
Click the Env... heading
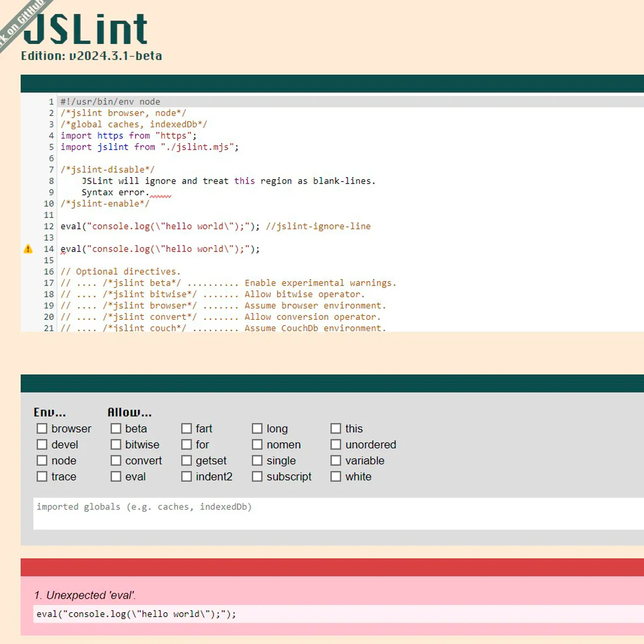(49, 412)
